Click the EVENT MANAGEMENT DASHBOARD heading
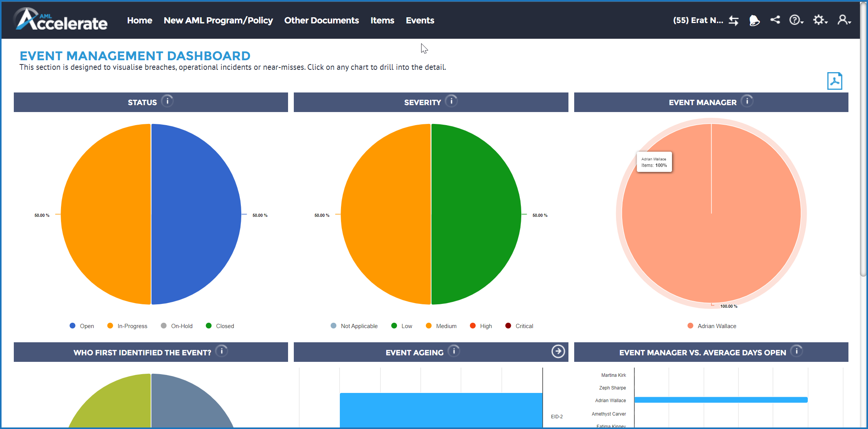 pos(135,56)
